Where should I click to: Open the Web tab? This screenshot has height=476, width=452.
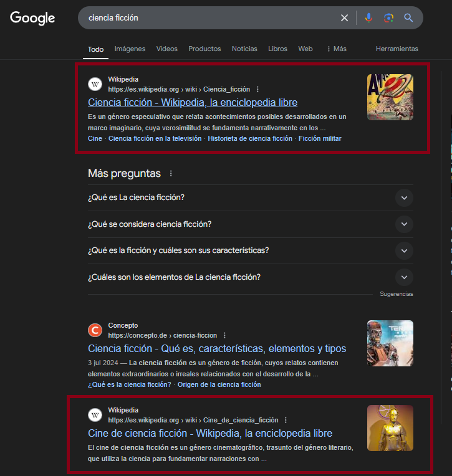(x=305, y=49)
